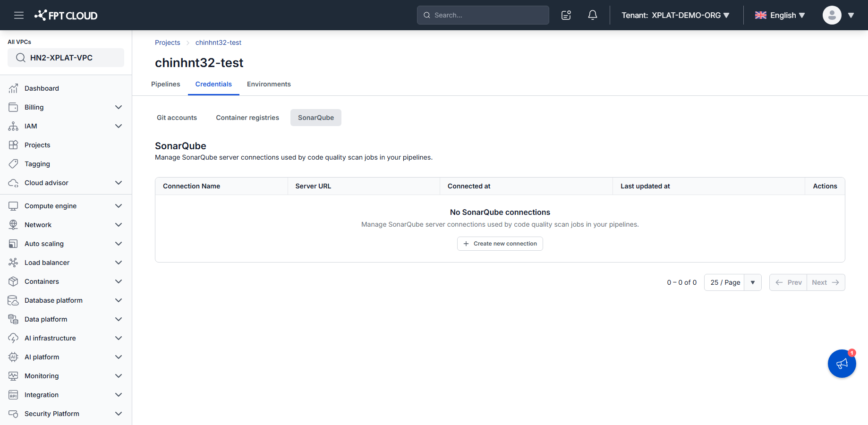Click the Tagging tag icon

(x=13, y=164)
